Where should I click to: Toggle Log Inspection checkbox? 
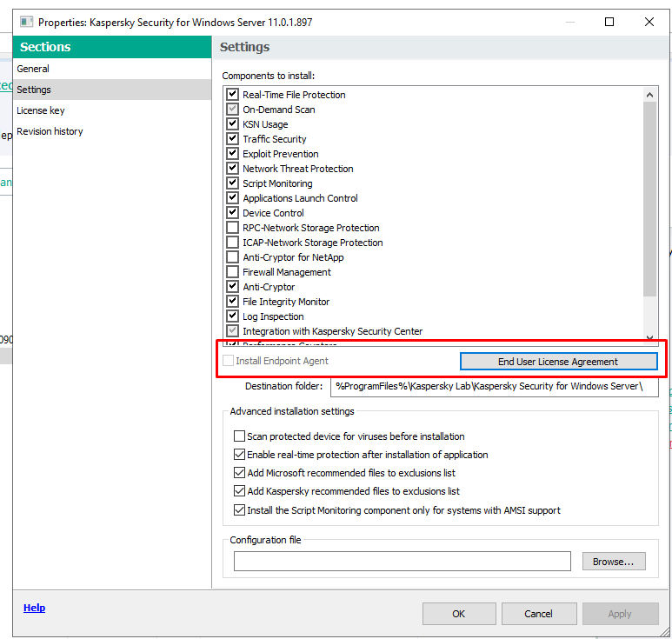[x=232, y=316]
